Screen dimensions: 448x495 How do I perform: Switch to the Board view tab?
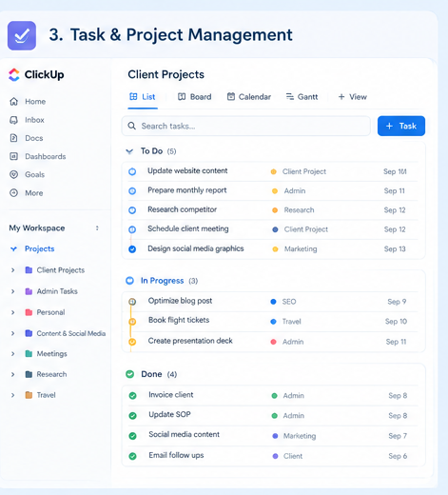click(x=194, y=97)
